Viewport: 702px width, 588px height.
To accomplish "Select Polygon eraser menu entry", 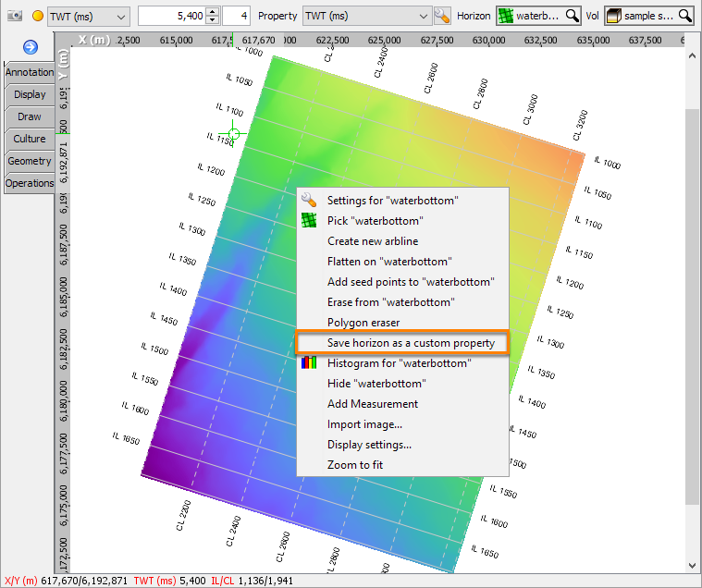I will click(x=402, y=322).
